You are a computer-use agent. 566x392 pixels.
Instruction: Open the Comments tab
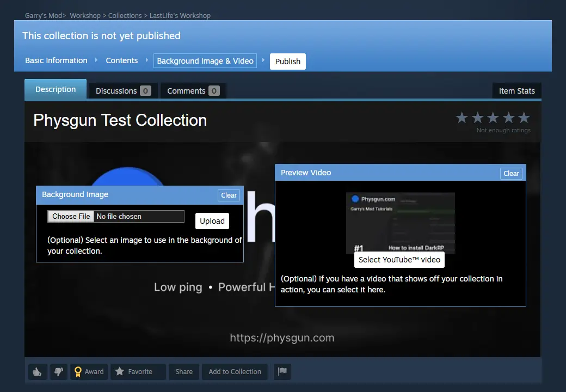pyautogui.click(x=193, y=91)
